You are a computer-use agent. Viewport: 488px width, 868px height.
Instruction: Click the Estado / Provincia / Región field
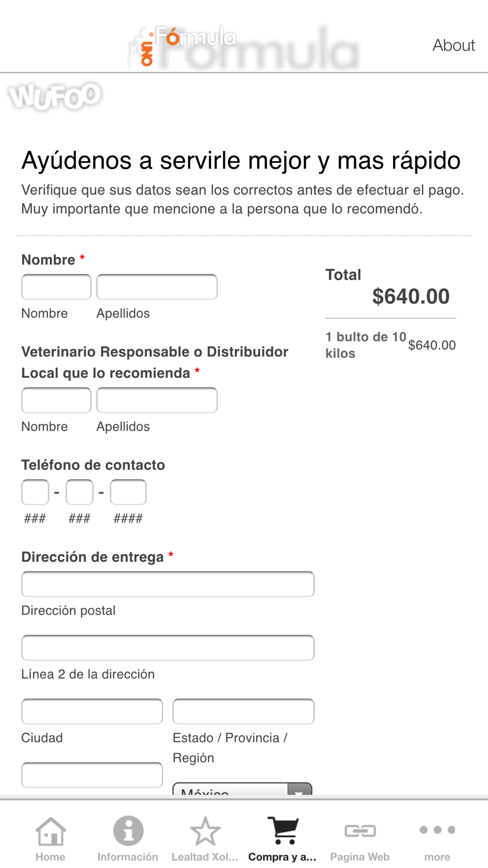(244, 711)
